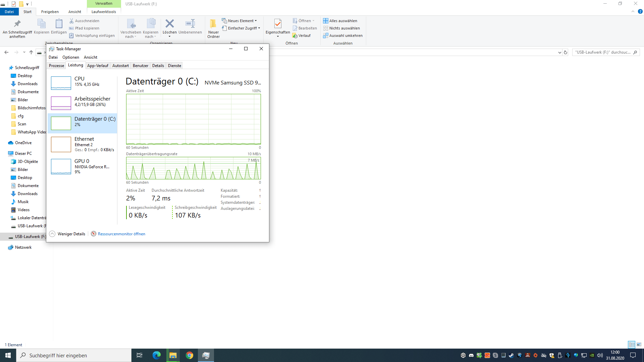The height and width of the screenshot is (362, 644).
Task: Open Einfacher Zugriff dropdown
Action: click(241, 28)
